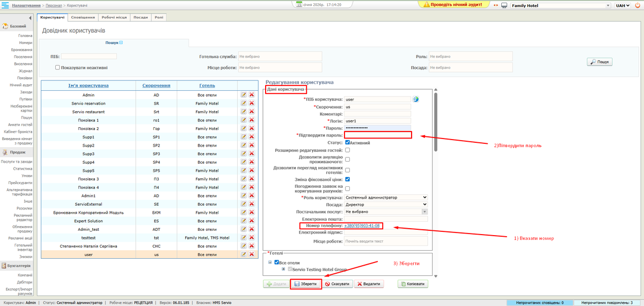The width and height of the screenshot is (644, 306).
Task: Click the power logout icon
Action: (638, 5)
